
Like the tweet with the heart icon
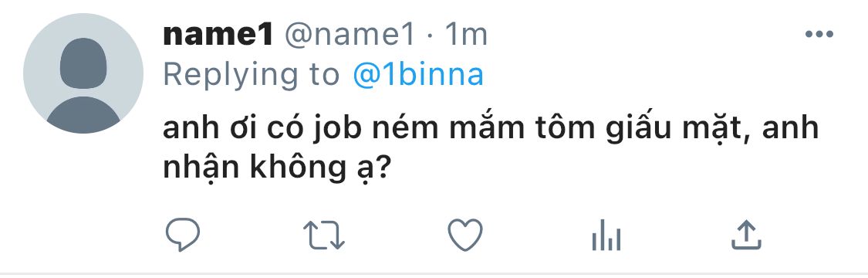[x=465, y=236]
